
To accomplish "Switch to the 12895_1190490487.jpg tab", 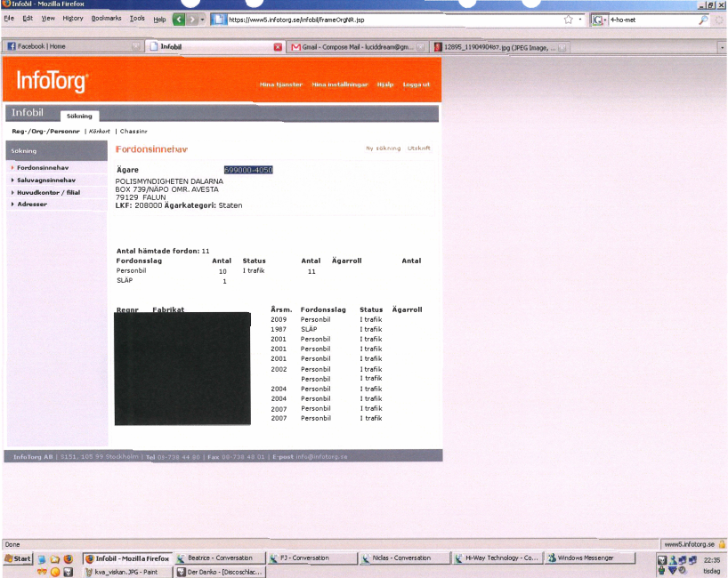I will [499, 47].
